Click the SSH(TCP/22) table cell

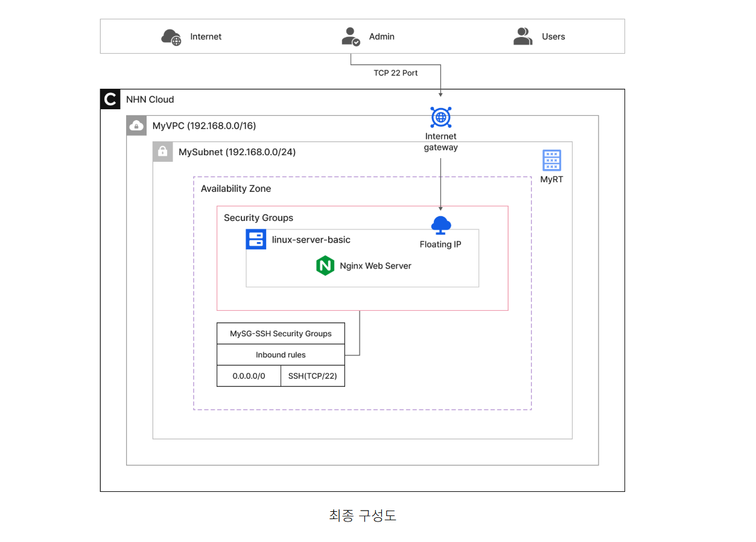click(313, 376)
